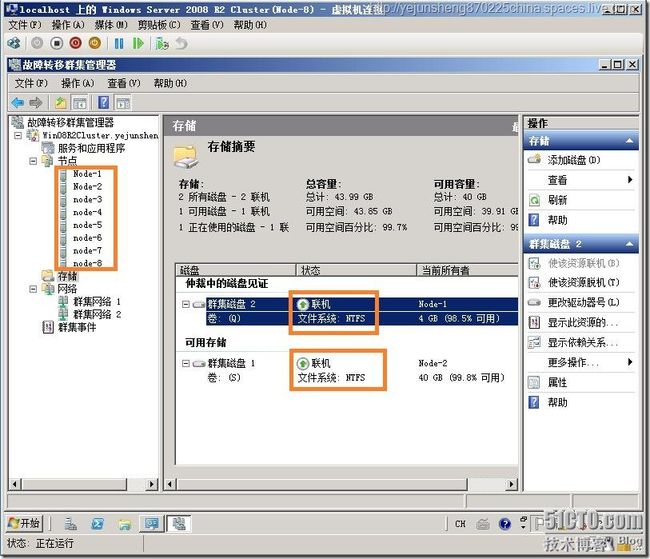The height and width of the screenshot is (559, 650).
Task: Click 使该资源脱机(T) action
Action: coord(583,283)
